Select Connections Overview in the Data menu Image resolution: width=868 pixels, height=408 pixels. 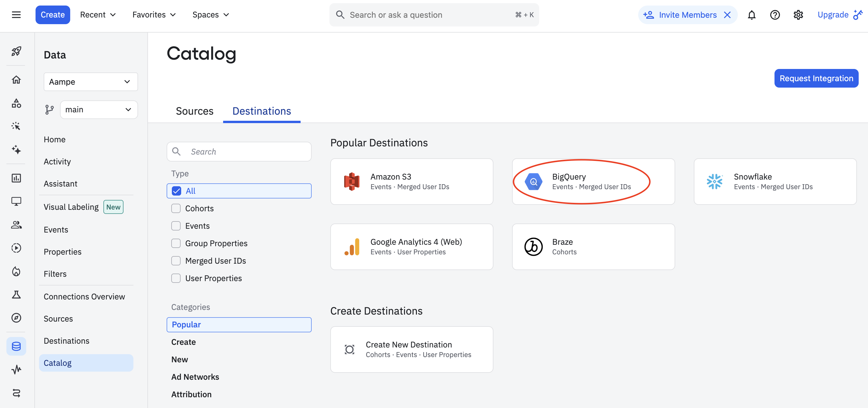point(84,296)
